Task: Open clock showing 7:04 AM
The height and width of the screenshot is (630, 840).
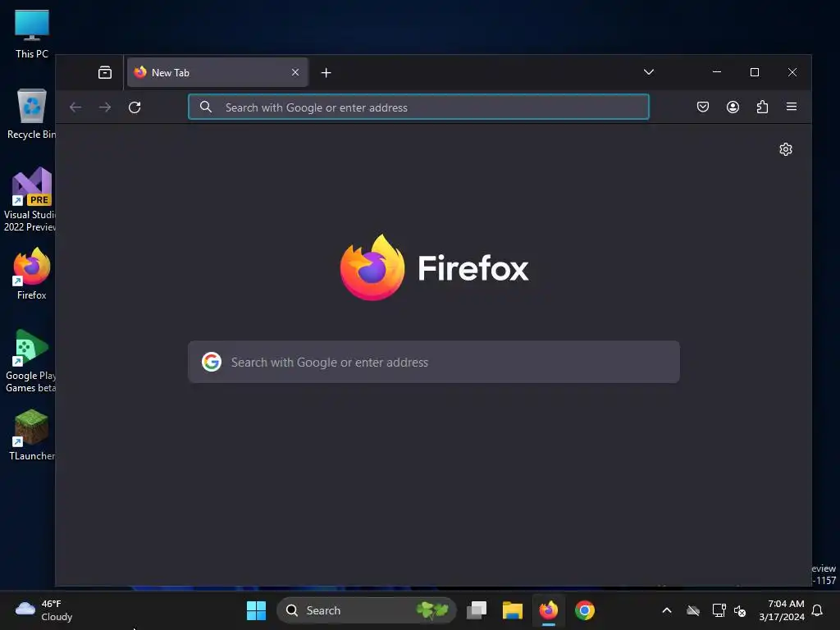Action: point(781,610)
